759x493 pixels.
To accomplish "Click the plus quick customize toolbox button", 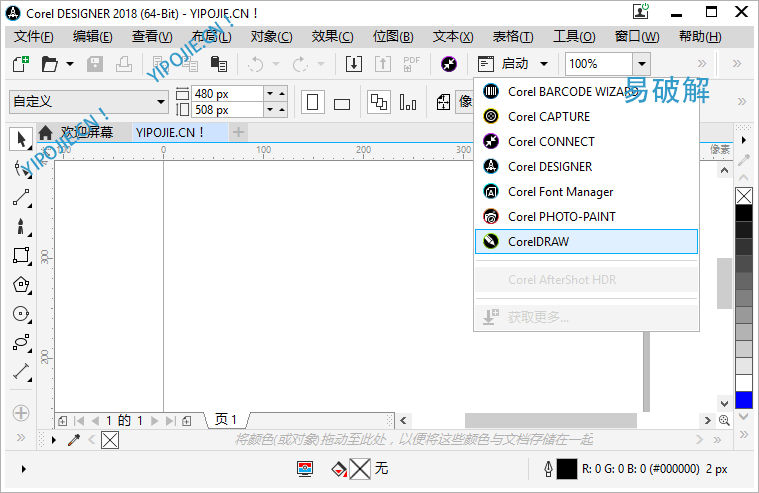I will pos(21,413).
